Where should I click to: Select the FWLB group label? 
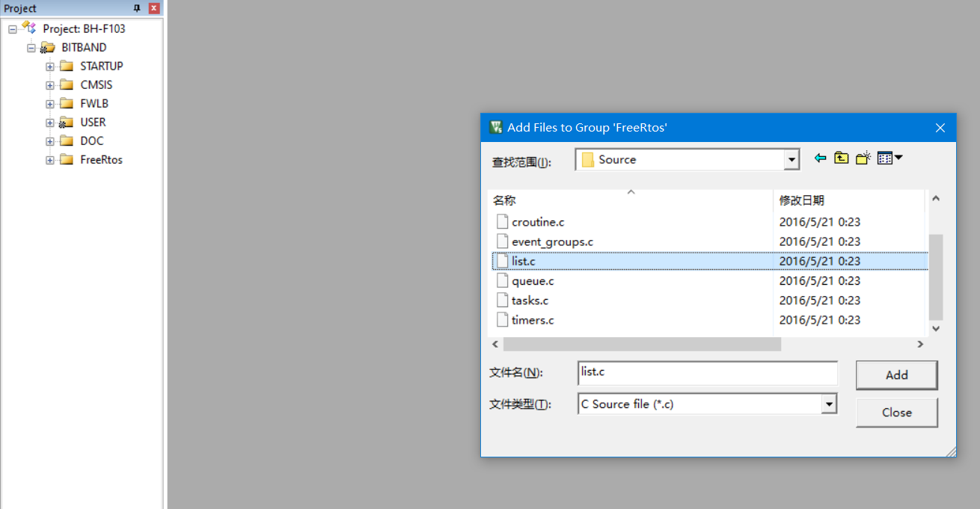[94, 103]
